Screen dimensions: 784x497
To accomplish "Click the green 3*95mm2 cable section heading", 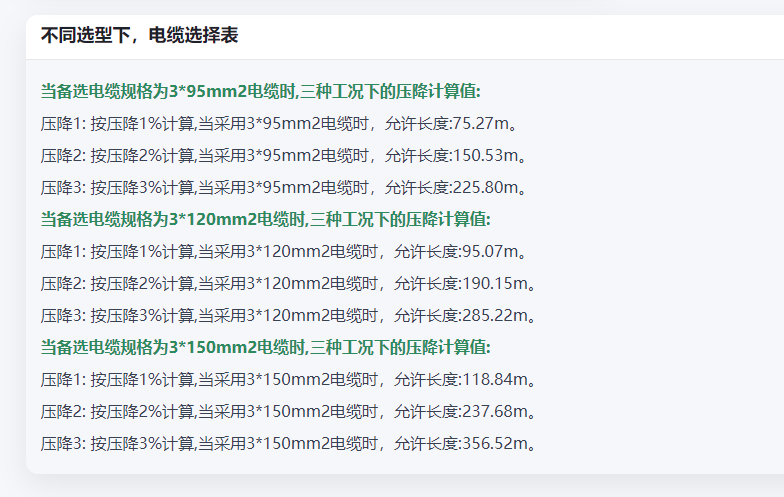I will (x=260, y=92).
